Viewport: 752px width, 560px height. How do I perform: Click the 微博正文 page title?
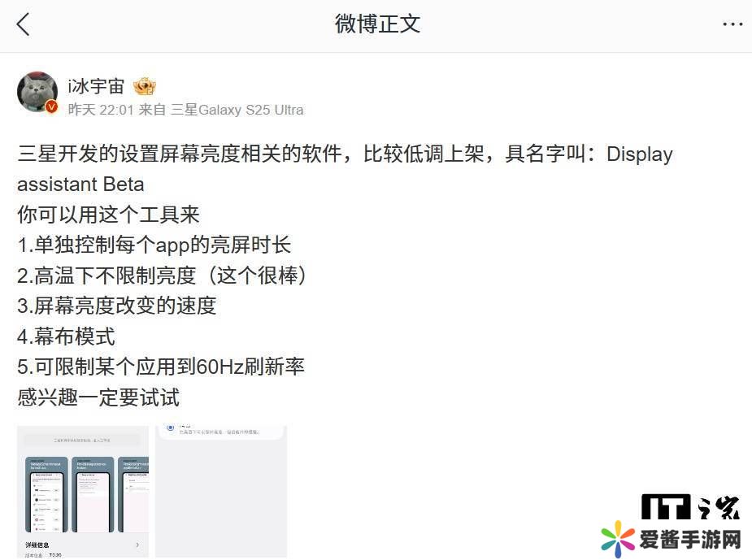pyautogui.click(x=377, y=24)
